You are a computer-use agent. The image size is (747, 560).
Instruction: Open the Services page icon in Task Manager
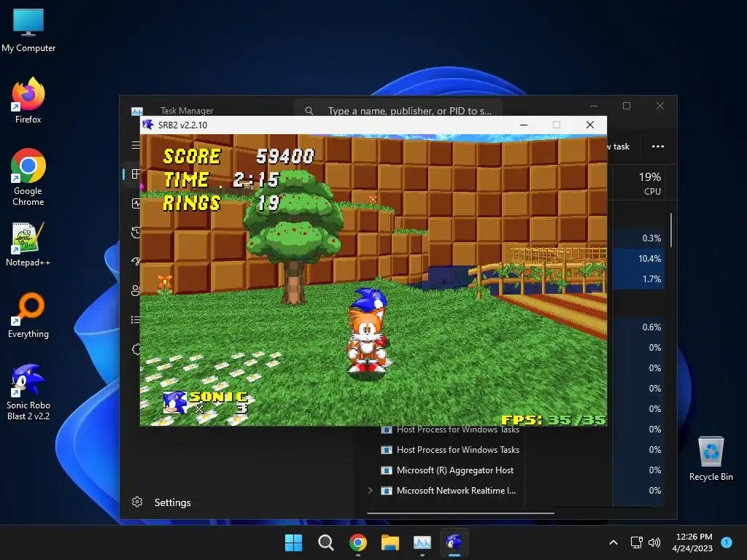136,349
